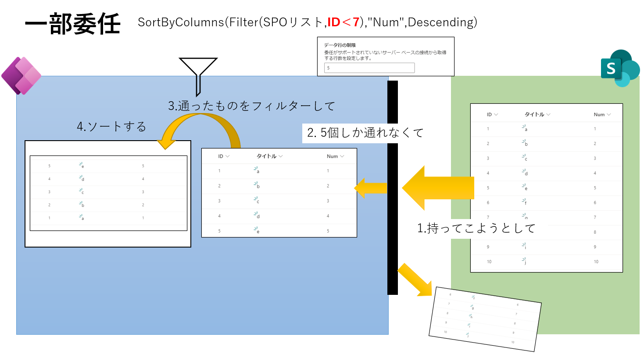
Task: Select the tilted discarded rows table
Action: click(485, 319)
